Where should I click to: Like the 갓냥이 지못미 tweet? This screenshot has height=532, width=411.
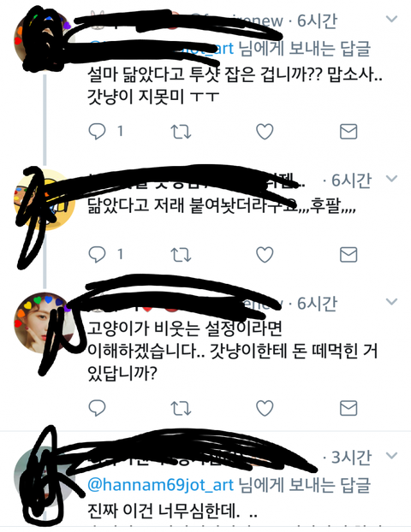click(x=265, y=132)
